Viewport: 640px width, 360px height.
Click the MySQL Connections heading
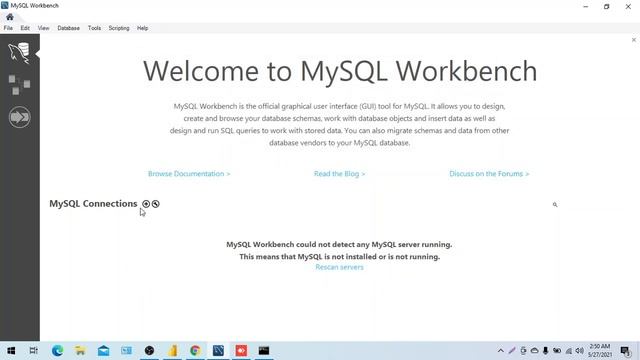[93, 204]
